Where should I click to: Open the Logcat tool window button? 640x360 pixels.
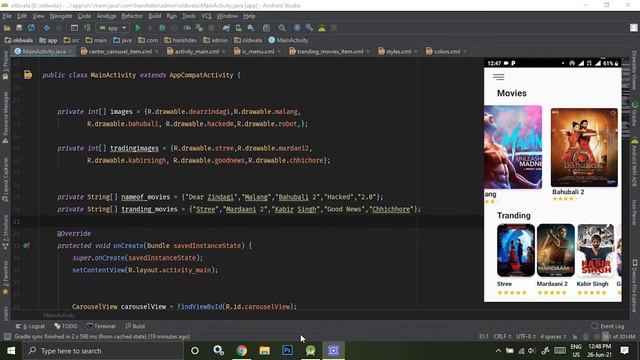pyautogui.click(x=30, y=326)
